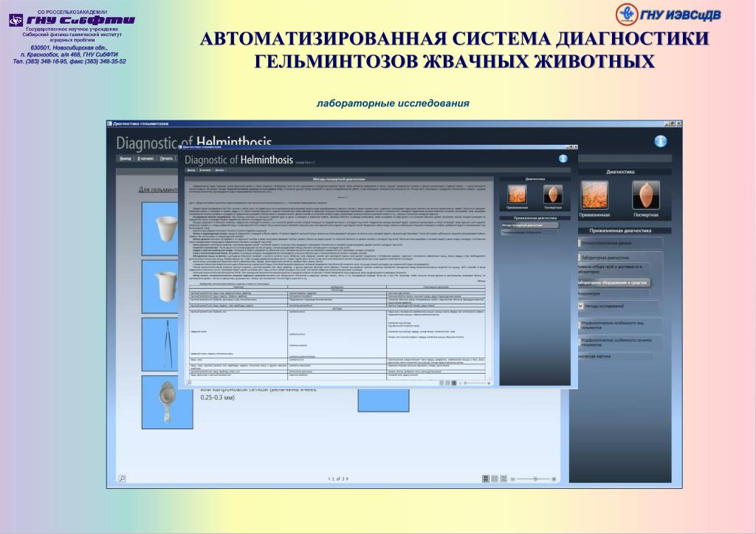The height and width of the screenshot is (534, 756).
Task: Click the search magnifier in the front window
Action: coord(189,383)
